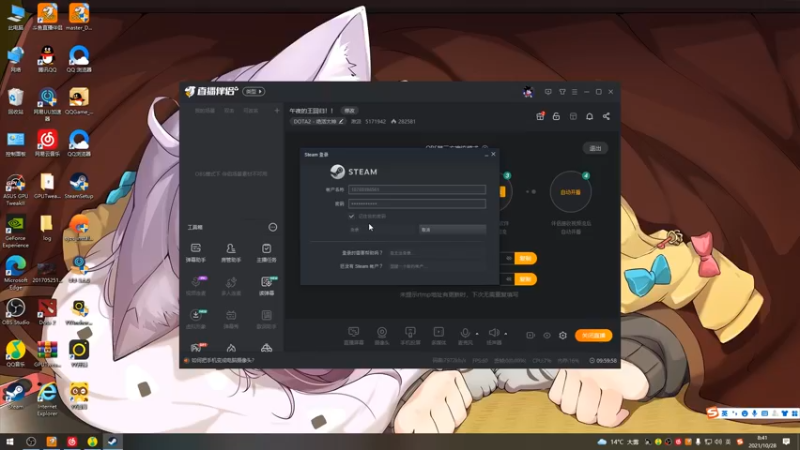Open the Windows Start menu
The image size is (800, 450).
(x=10, y=441)
